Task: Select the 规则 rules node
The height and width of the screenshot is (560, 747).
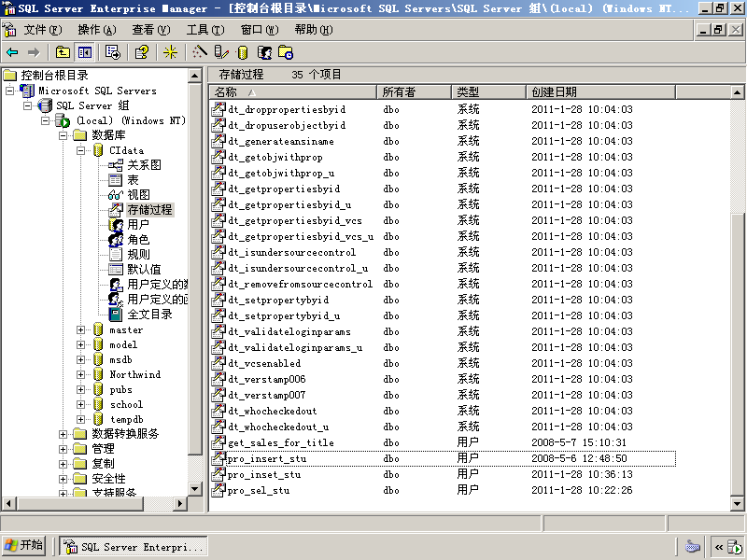Action: coord(138,254)
